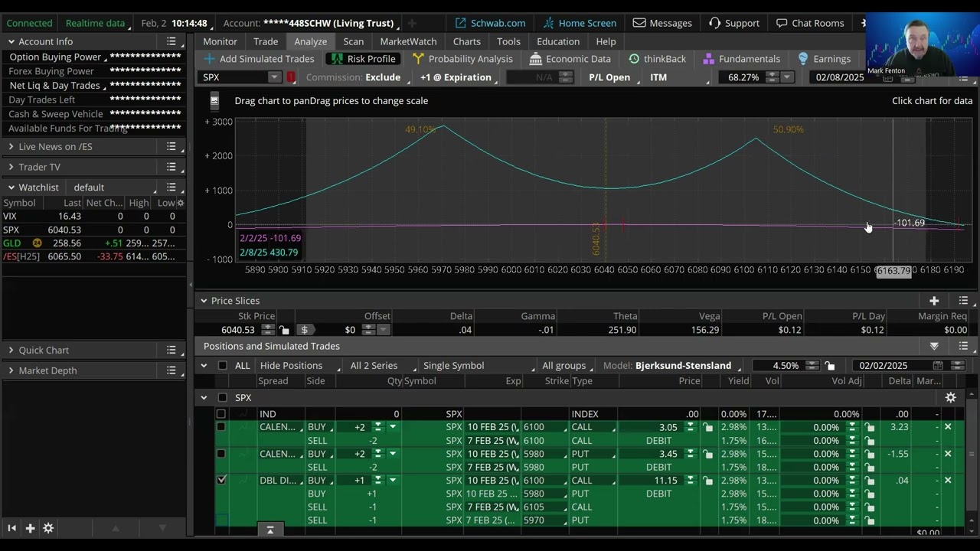Click the red symbol link indicator beside SPX
Viewport: 980px width, 551px height.
[x=291, y=77]
